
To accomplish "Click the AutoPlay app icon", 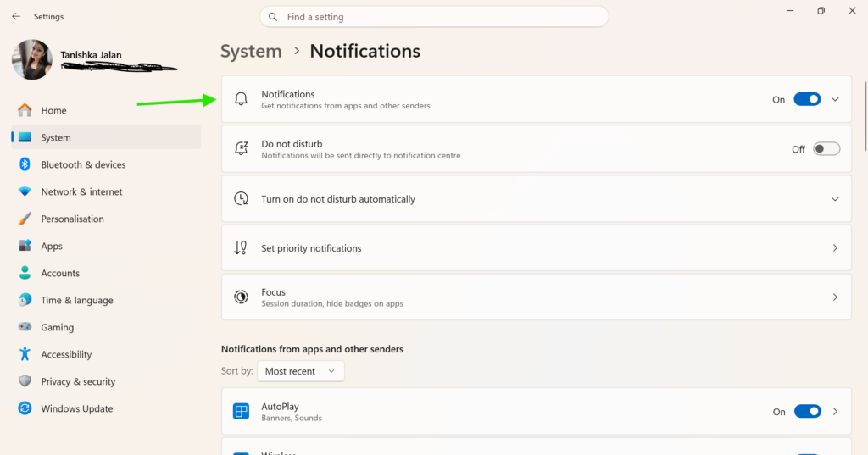I will click(x=241, y=411).
